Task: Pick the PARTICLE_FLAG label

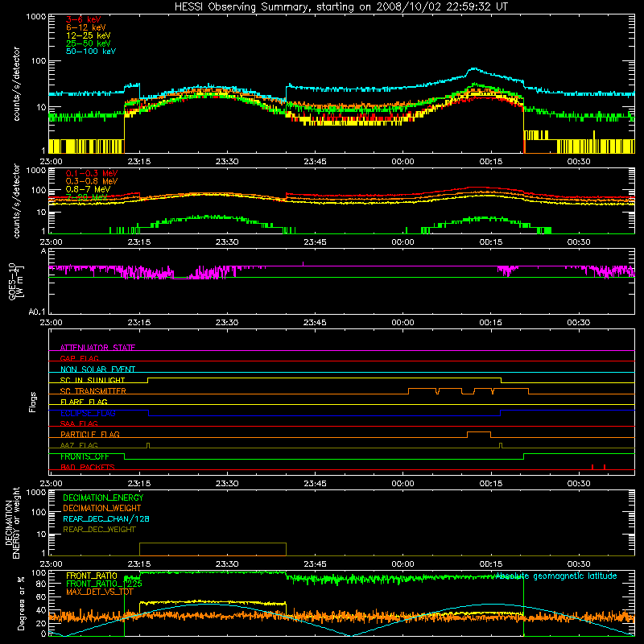Action: pyautogui.click(x=90, y=435)
